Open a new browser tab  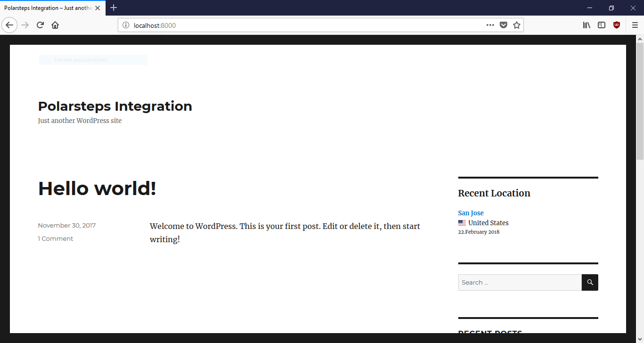[x=114, y=8]
